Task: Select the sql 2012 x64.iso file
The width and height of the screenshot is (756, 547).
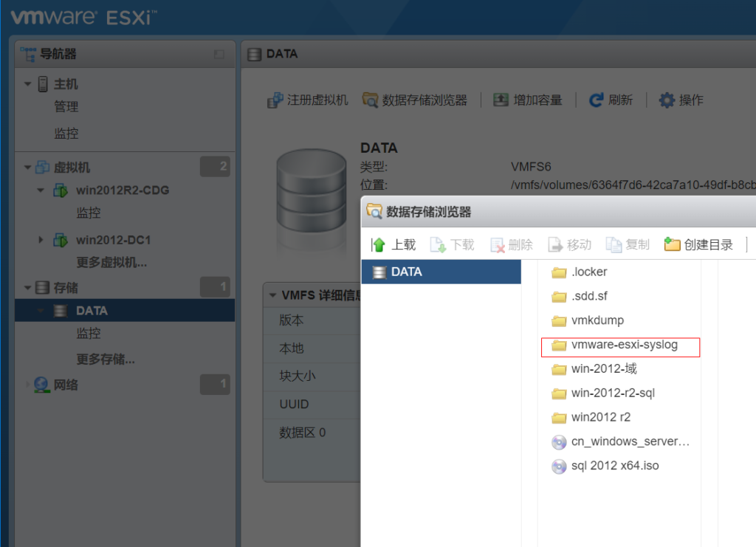Action: coord(605,466)
